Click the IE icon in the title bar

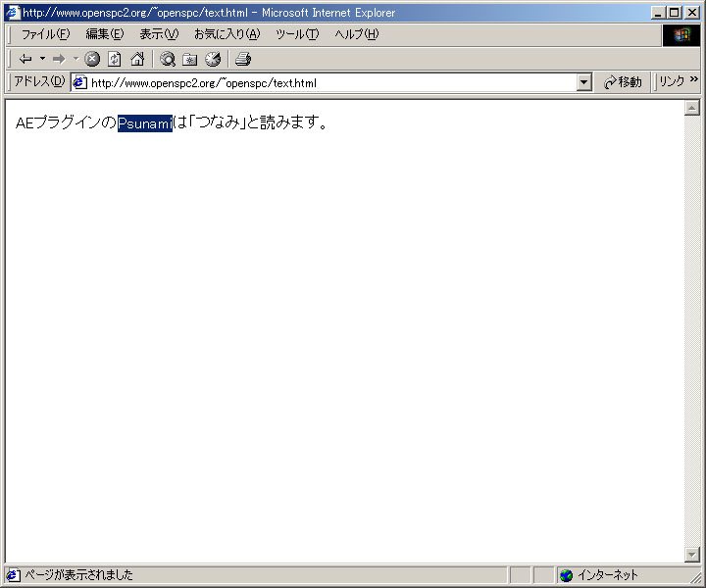(x=13, y=12)
